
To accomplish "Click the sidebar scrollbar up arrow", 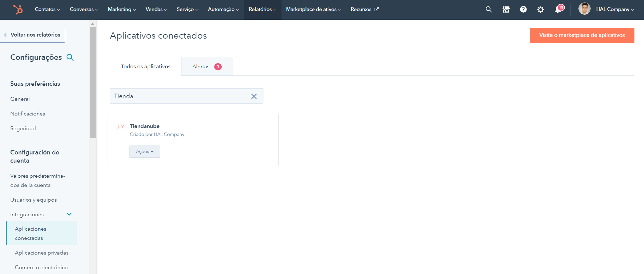I will point(93,24).
